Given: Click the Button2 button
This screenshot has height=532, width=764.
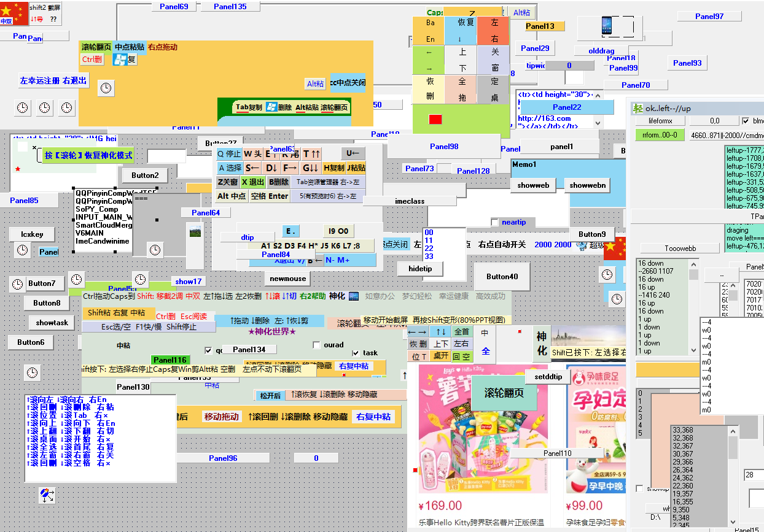Looking at the screenshot, I should click(x=145, y=175).
